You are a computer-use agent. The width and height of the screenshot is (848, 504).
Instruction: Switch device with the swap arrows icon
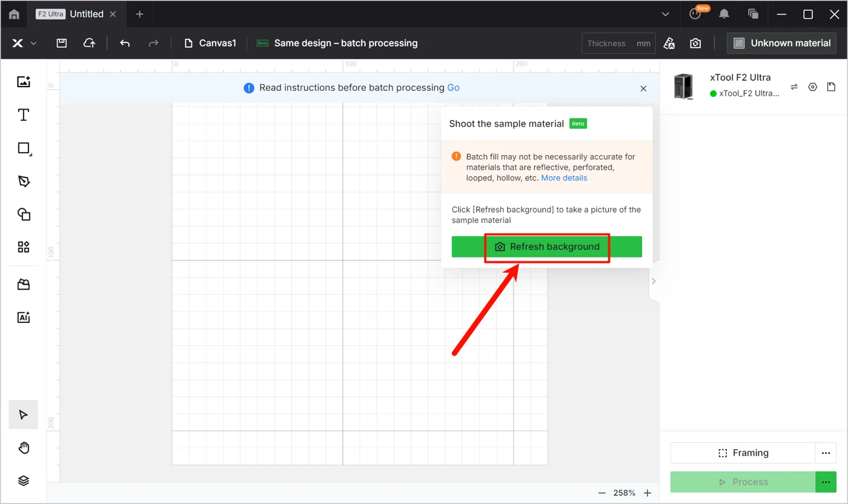(x=794, y=87)
